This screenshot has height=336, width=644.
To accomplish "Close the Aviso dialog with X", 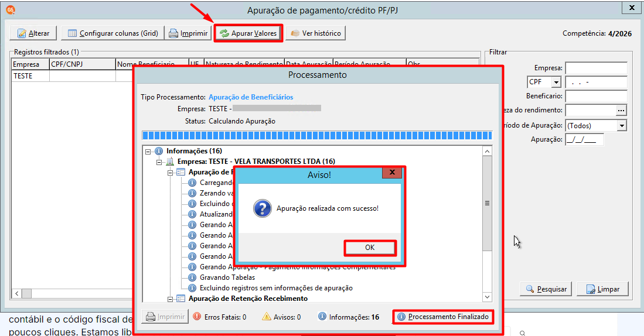I will (x=392, y=172).
